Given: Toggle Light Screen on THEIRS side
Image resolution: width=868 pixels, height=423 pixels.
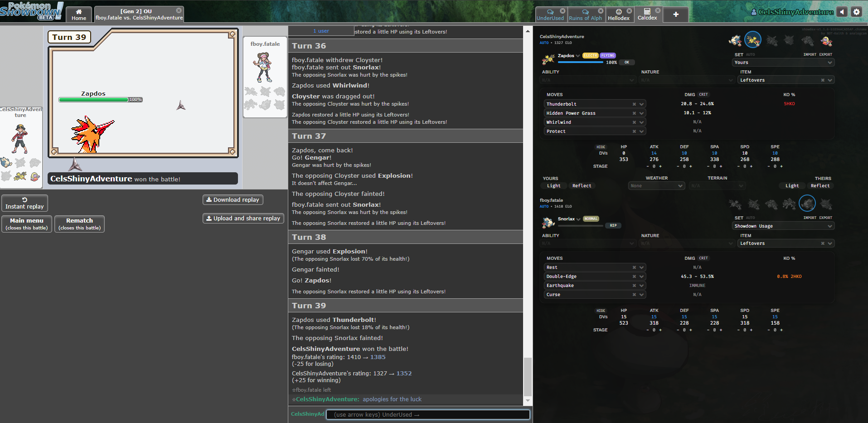Looking at the screenshot, I should [792, 186].
